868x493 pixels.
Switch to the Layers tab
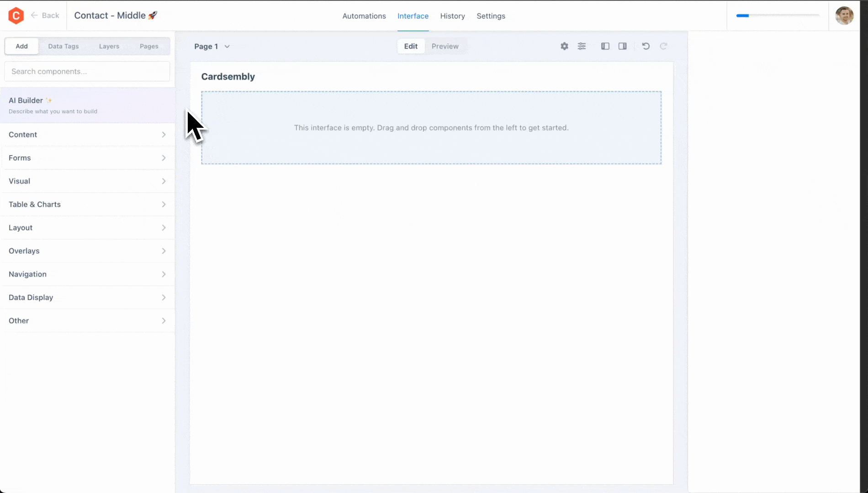[x=109, y=46]
